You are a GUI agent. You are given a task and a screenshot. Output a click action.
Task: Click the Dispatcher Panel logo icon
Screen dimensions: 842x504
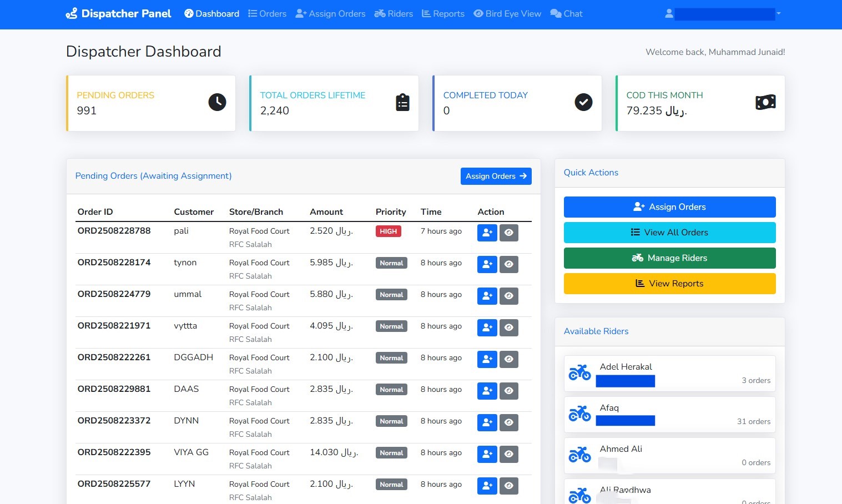(x=72, y=14)
